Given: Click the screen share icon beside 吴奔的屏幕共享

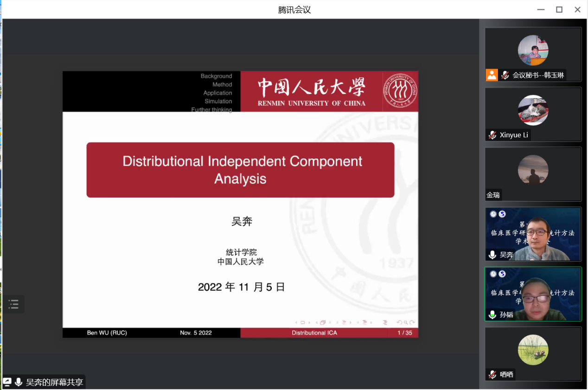Looking at the screenshot, I should pos(7,382).
